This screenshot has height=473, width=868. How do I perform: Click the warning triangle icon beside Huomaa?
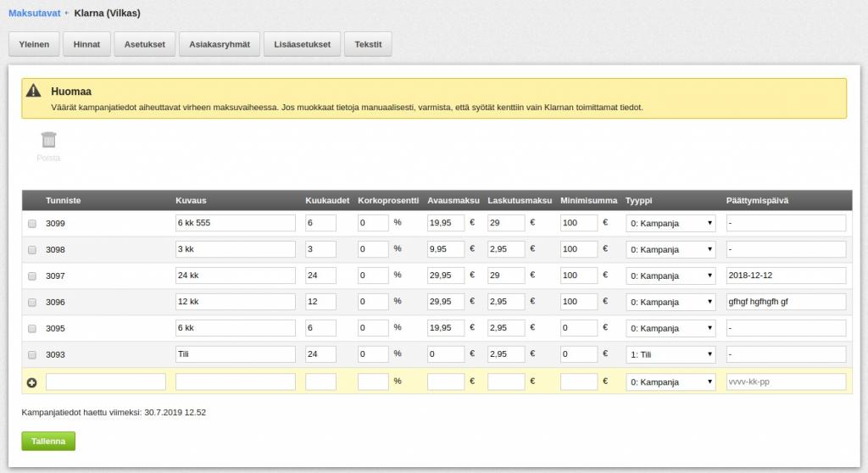point(34,91)
